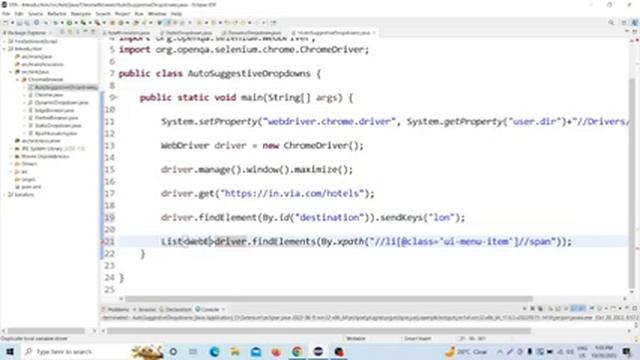Click the Save toolbar icon

point(19,23)
